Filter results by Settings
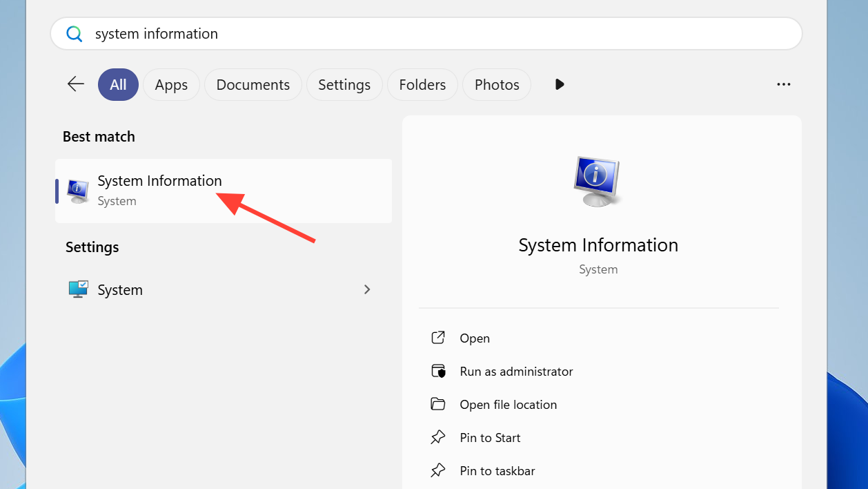The height and width of the screenshot is (489, 868). (x=344, y=84)
